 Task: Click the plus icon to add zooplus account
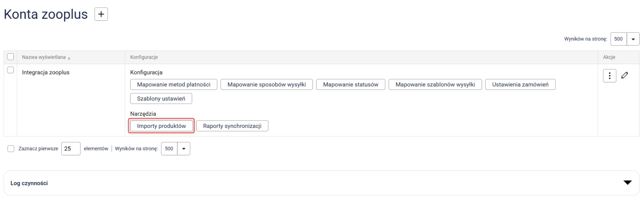pyautogui.click(x=101, y=14)
